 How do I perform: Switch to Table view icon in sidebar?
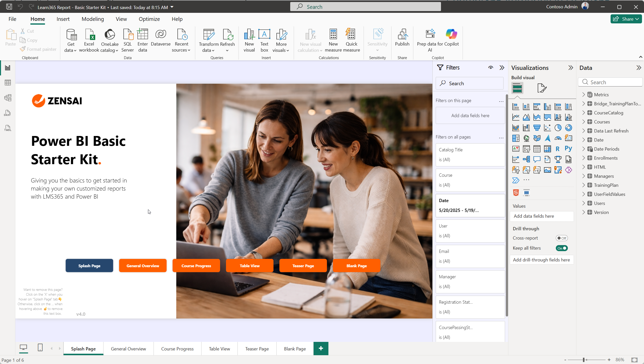[8, 82]
